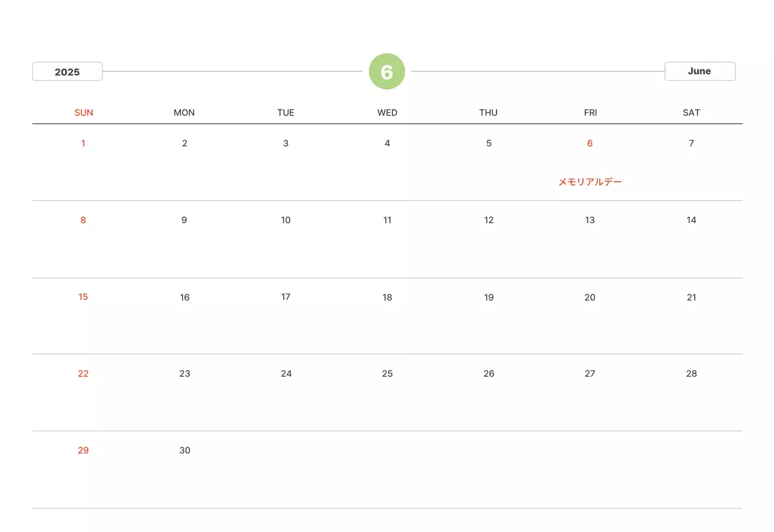Screen dimensions: 774x532
Task: Click date 10 on the calendar
Action: click(x=285, y=220)
